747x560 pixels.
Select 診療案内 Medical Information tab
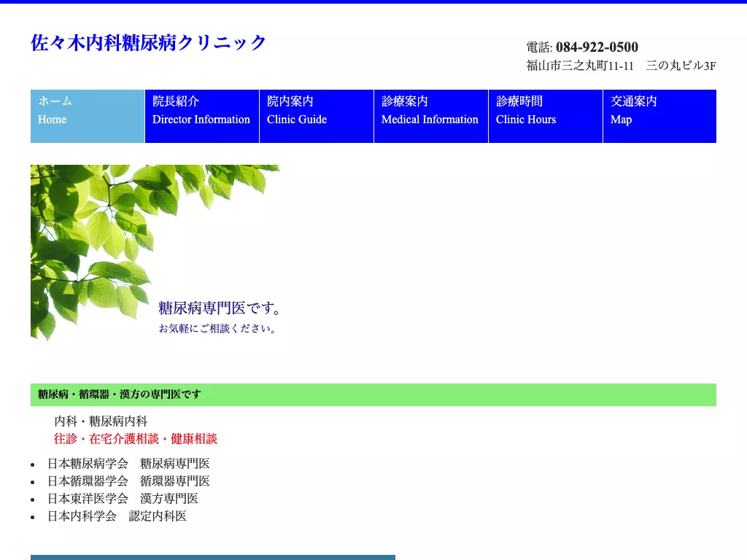pyautogui.click(x=431, y=116)
